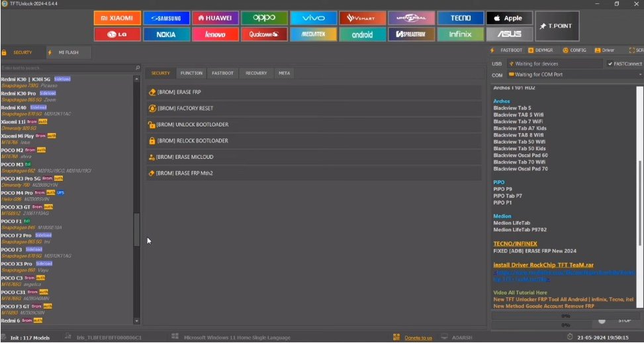Image resolution: width=644 pixels, height=343 pixels.
Task: Choose the Oppo brand tile
Action: [264, 18]
